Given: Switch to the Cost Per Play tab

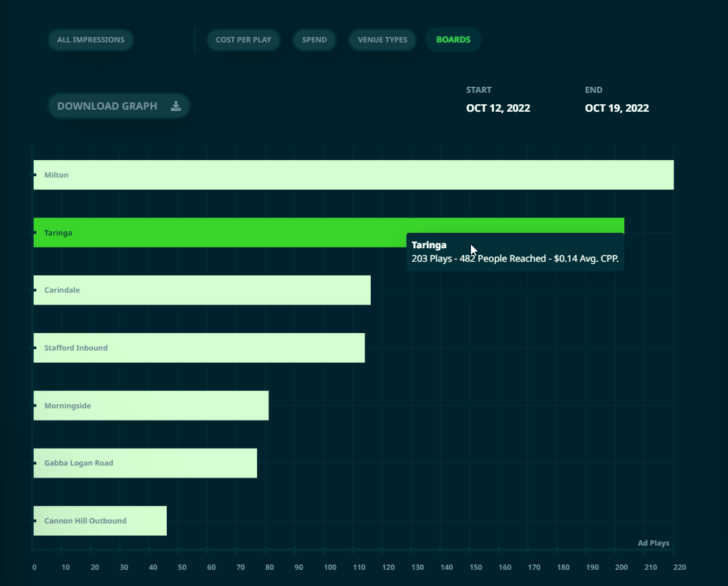Looking at the screenshot, I should tap(244, 40).
